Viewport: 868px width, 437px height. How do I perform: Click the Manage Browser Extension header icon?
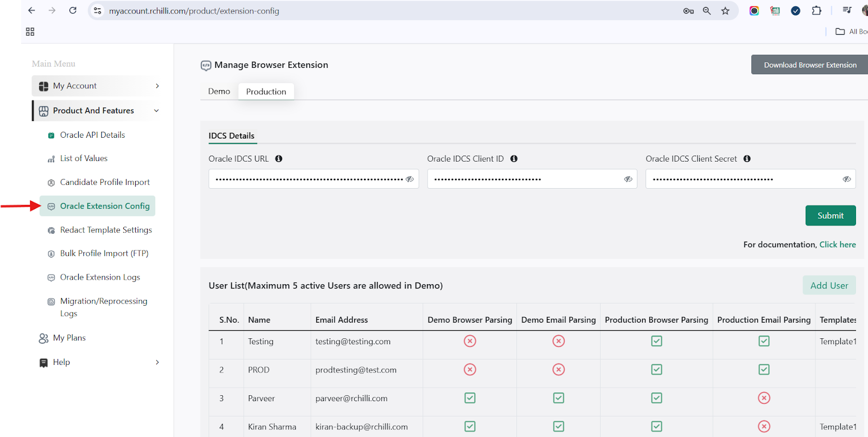(x=206, y=66)
